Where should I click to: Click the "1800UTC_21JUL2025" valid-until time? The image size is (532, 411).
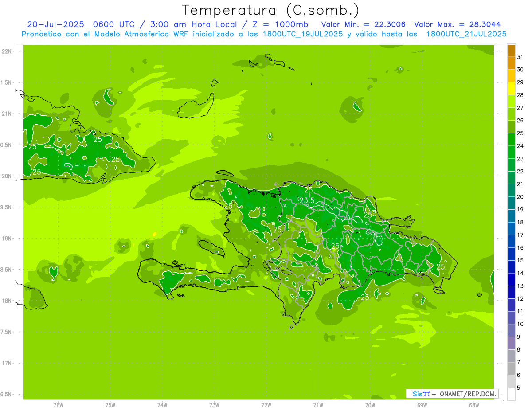466,34
